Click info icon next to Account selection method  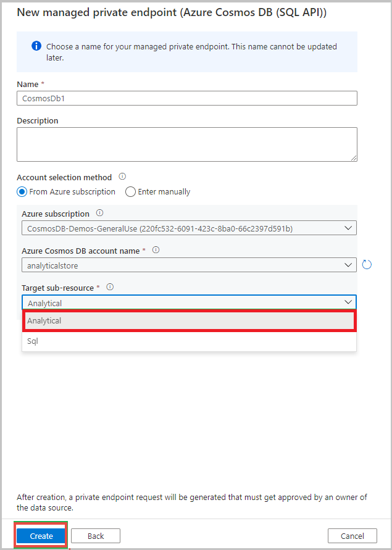[x=122, y=177]
